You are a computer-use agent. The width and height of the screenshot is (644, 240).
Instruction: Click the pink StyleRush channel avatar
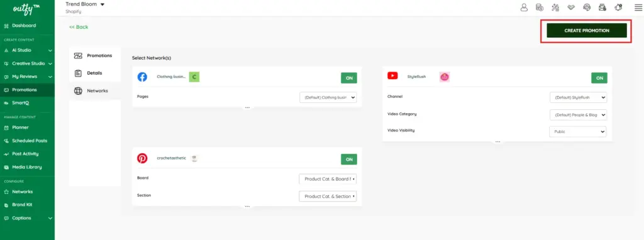[445, 77]
